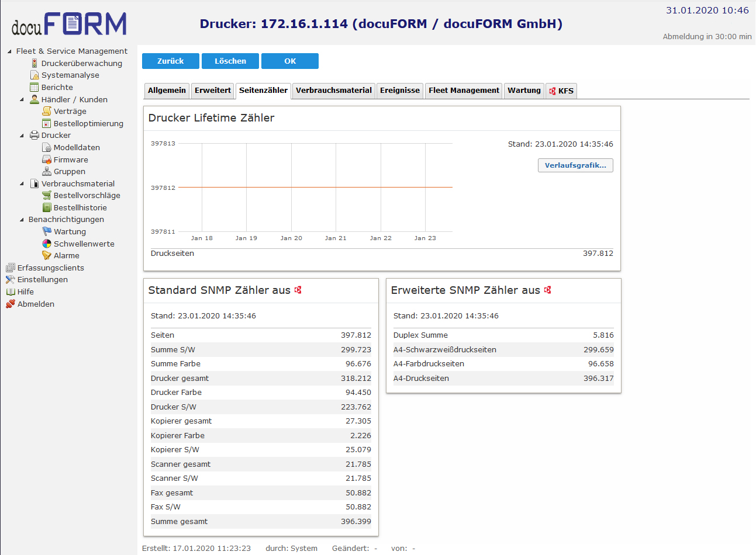This screenshot has height=555, width=756.
Task: Click the Bestelloptimierung icon
Action: click(47, 123)
